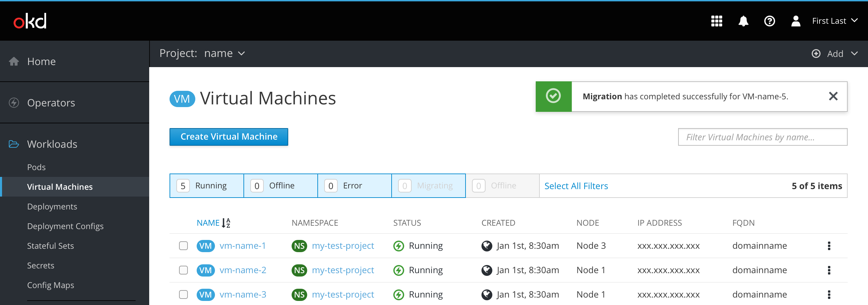868x305 pixels.
Task: Click the NS badge in vm-name-3 row
Action: (299, 294)
